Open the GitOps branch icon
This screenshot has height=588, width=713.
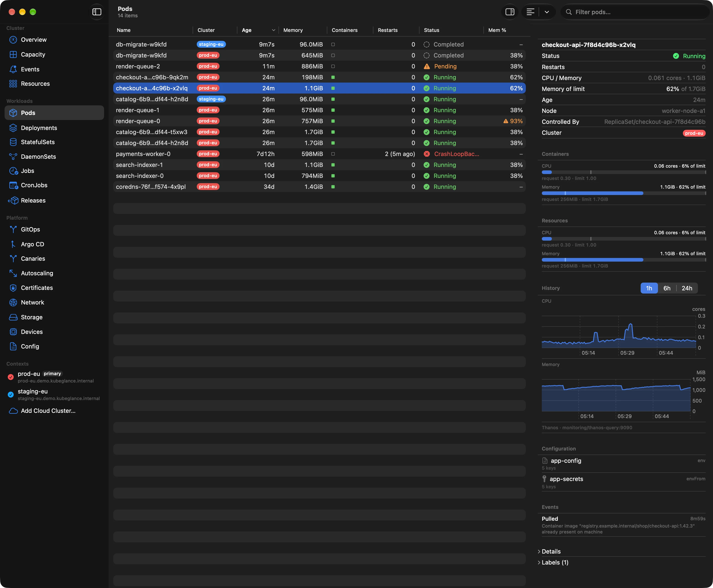tap(13, 229)
